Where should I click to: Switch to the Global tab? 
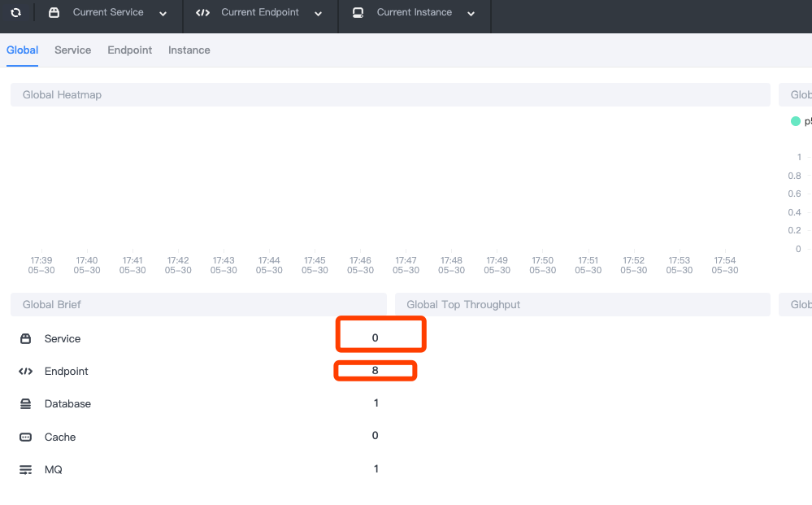pos(22,50)
